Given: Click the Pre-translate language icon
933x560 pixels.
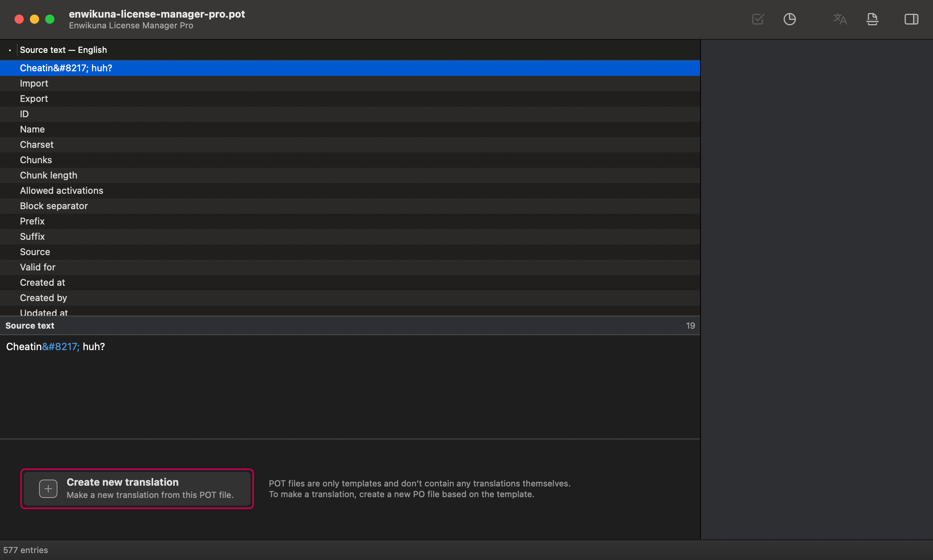Looking at the screenshot, I should coord(840,19).
